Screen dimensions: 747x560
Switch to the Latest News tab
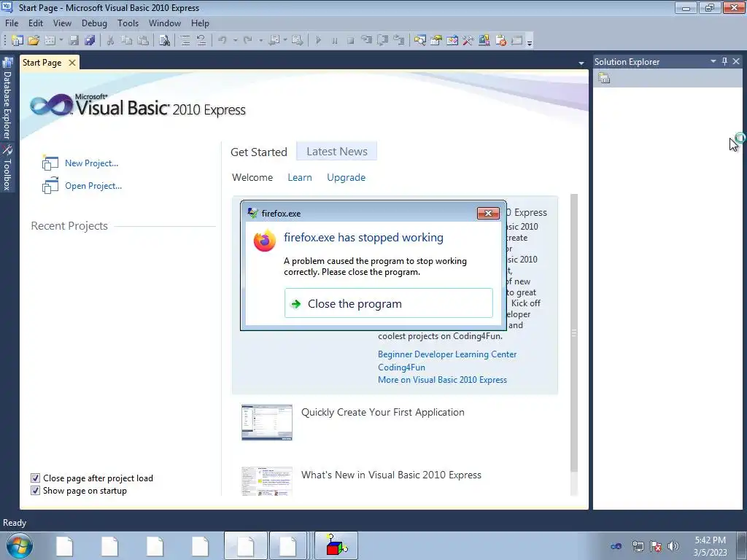point(337,152)
